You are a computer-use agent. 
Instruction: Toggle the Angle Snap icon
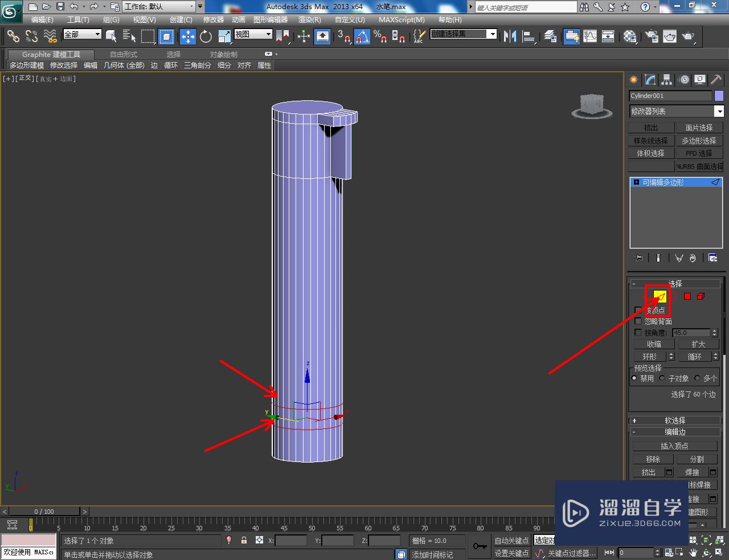tap(362, 36)
